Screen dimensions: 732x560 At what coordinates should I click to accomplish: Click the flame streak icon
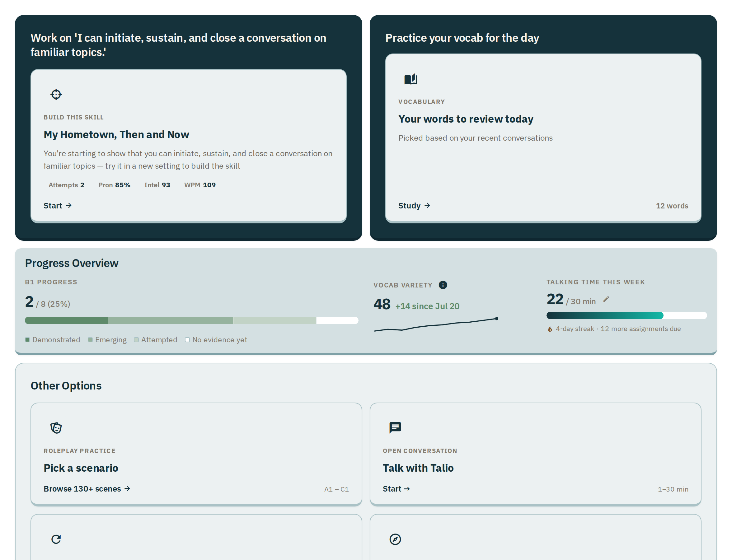550,329
